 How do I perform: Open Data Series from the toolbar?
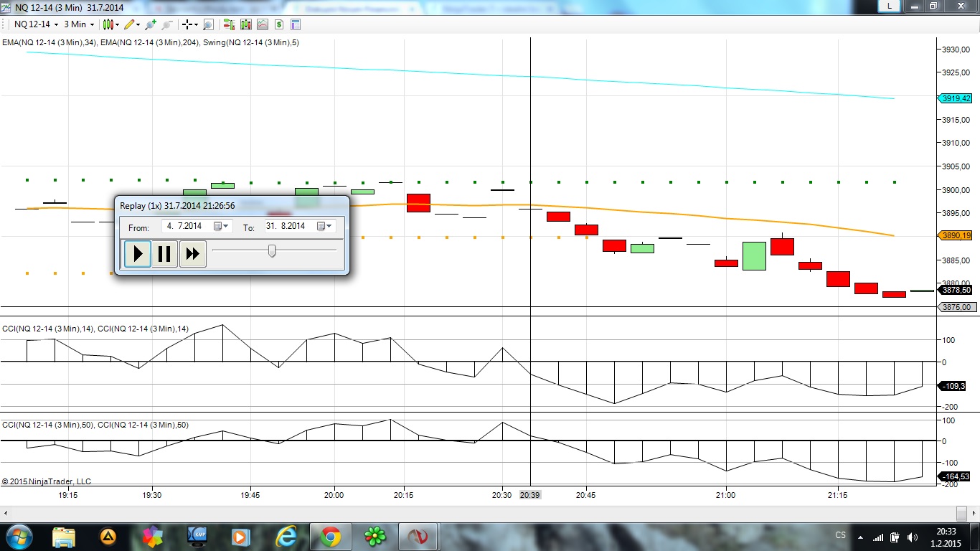[246, 24]
